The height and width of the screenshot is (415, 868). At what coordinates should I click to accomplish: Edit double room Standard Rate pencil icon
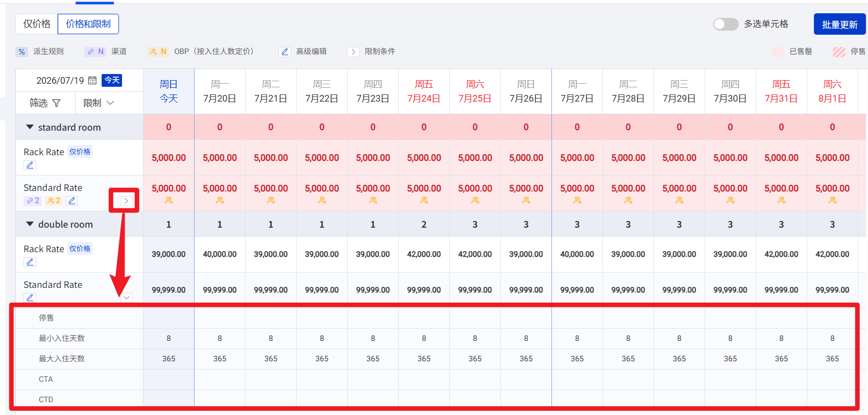point(30,298)
